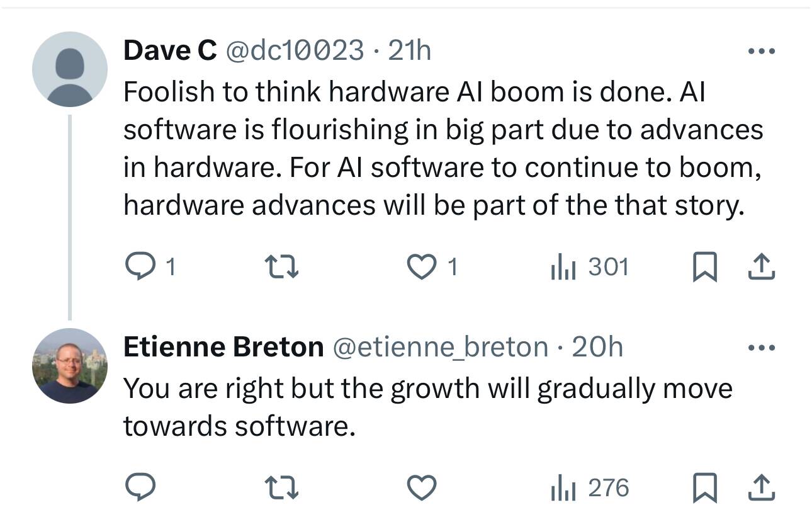Visit the @etienne_breton handle
812x517 pixels.
[x=440, y=347]
